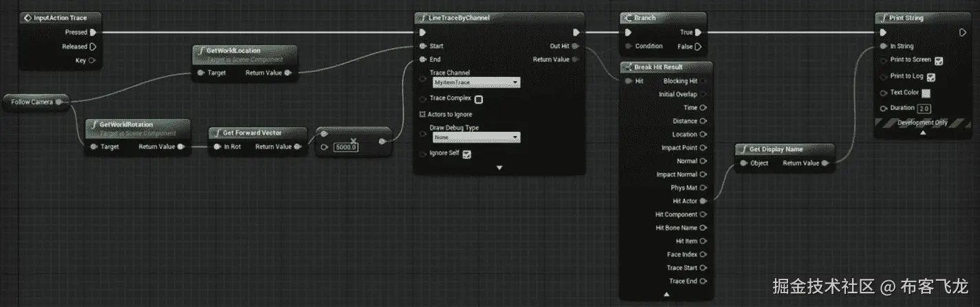Click the Return Value pin on Get Forward Vector
This screenshot has height=307, width=980.
pos(298,146)
